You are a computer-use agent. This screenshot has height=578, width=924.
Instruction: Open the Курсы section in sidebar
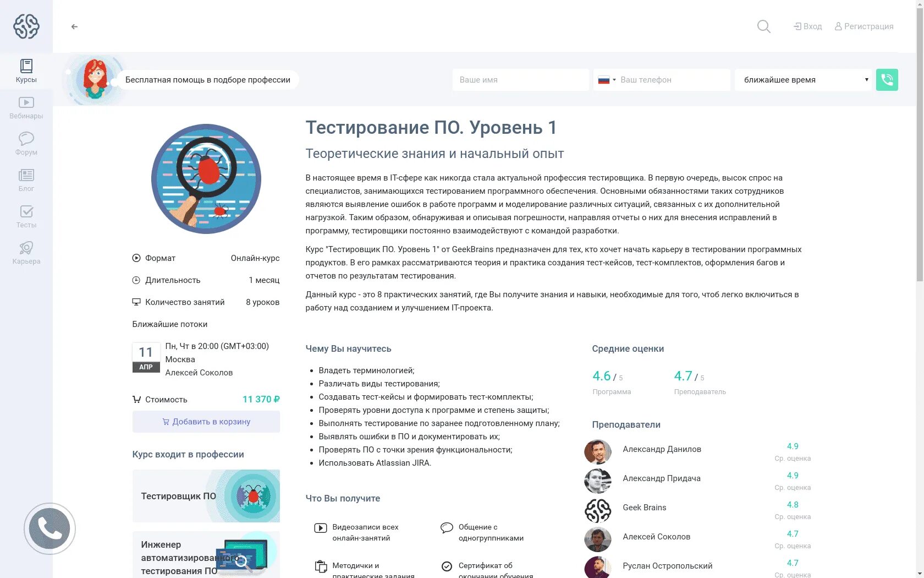click(x=26, y=71)
